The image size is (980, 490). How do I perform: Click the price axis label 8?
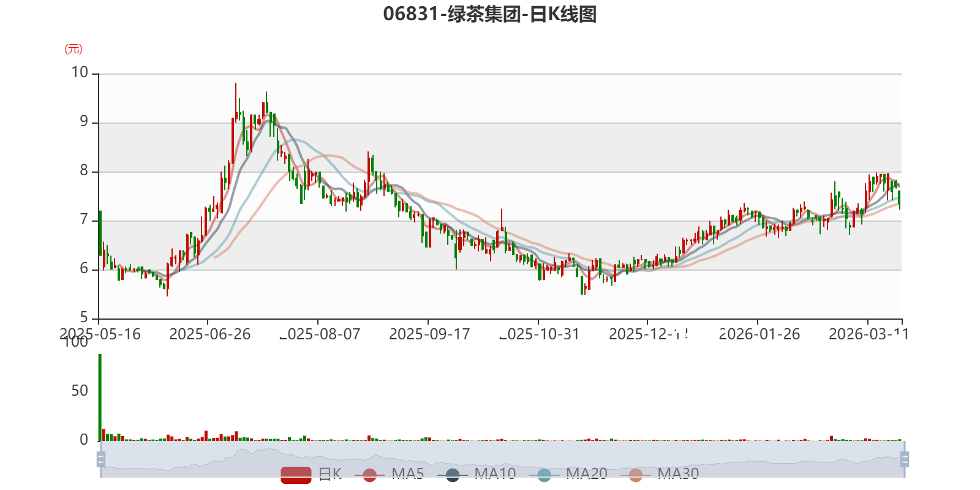tap(84, 170)
